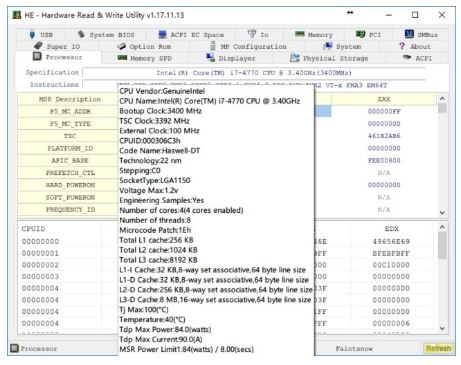Select the FREQUENCY_ID row

[x=70, y=210]
